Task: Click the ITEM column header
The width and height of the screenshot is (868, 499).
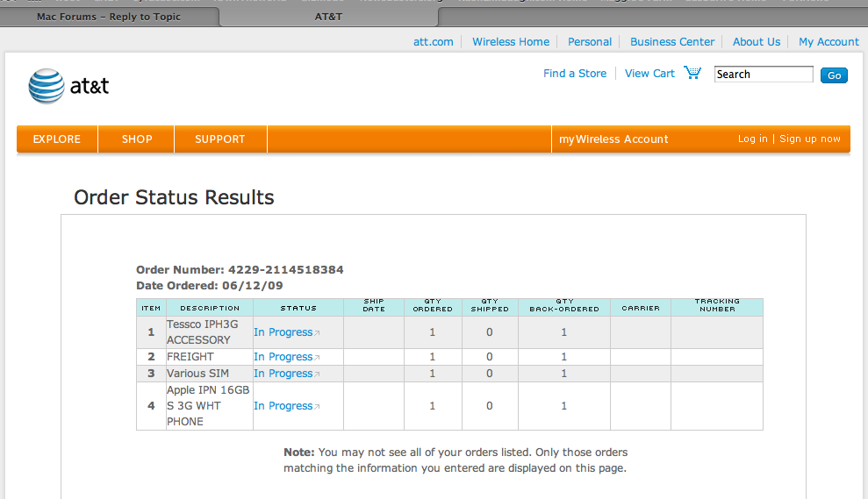Action: pyautogui.click(x=151, y=308)
